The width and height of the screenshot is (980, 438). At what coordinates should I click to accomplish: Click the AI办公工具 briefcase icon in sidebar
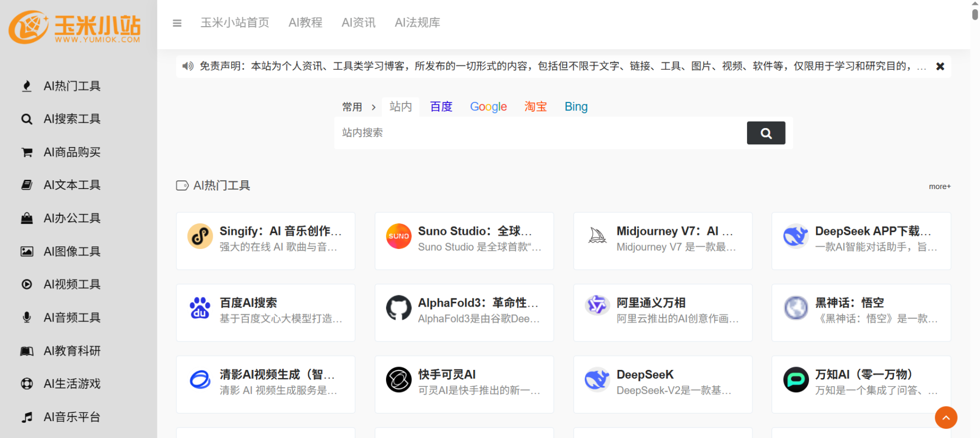tap(27, 218)
